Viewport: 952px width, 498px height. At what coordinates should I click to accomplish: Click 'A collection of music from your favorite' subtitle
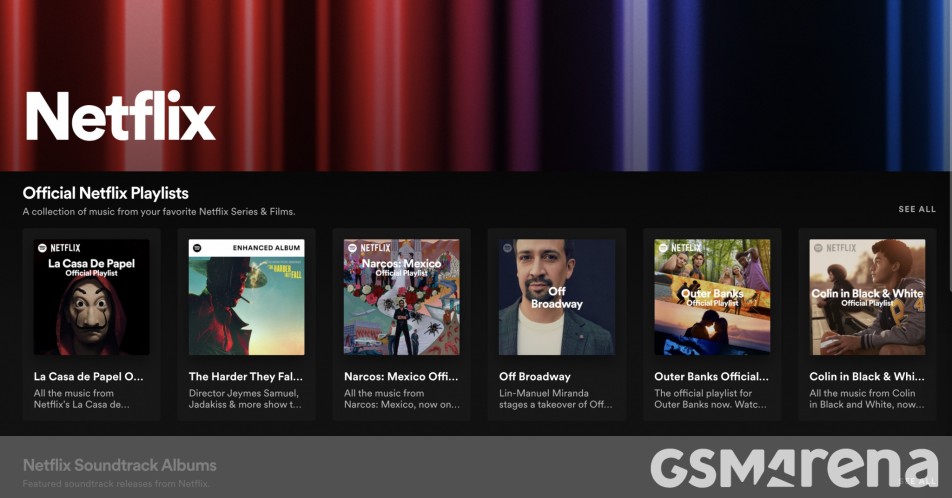pyautogui.click(x=159, y=212)
